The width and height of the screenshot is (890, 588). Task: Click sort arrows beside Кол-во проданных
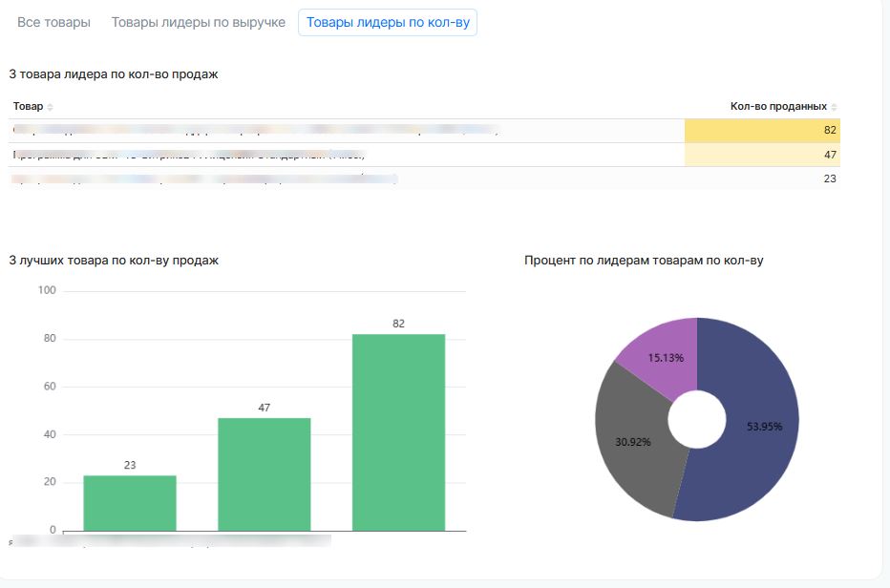(x=834, y=107)
